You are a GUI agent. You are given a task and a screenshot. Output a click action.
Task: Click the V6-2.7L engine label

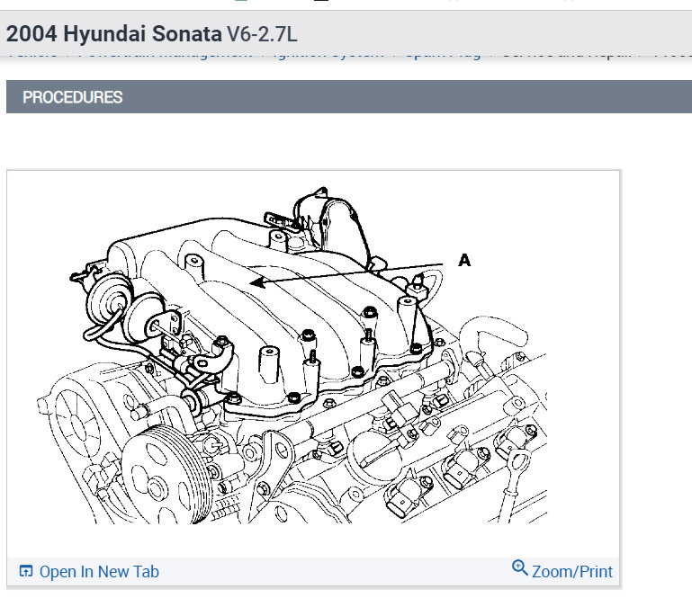[x=262, y=34]
